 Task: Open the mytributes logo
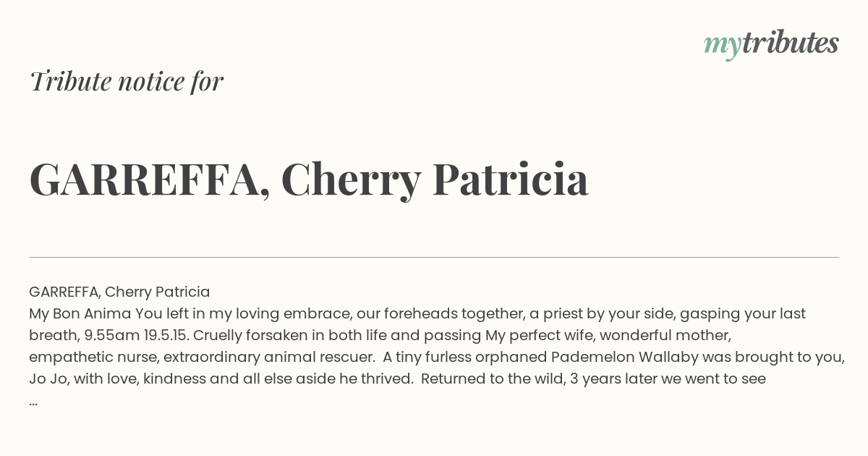pos(771,43)
